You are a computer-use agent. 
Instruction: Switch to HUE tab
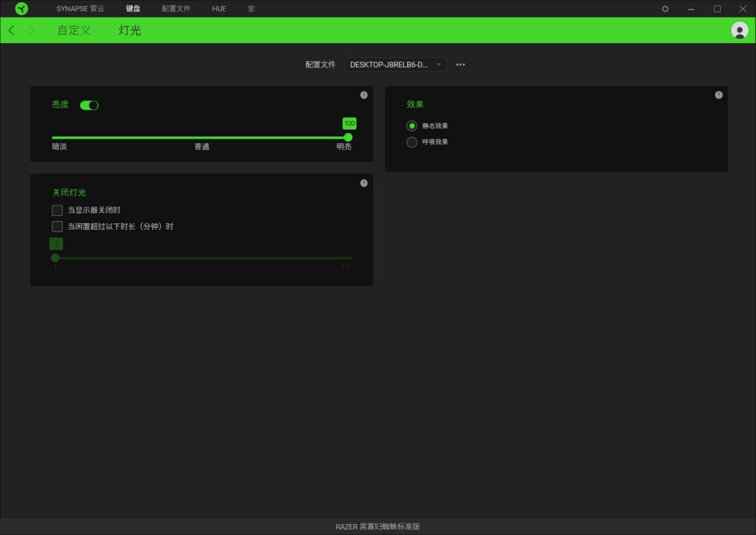(219, 9)
